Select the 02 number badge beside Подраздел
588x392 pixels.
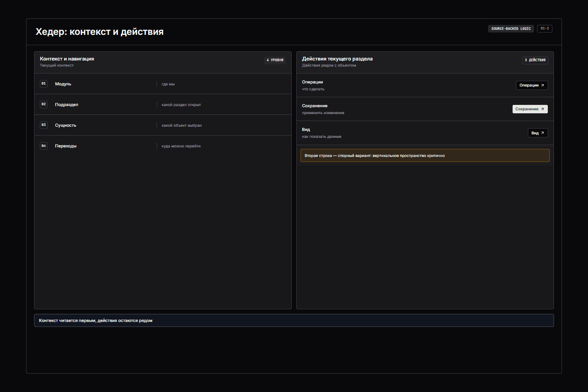[x=44, y=104]
